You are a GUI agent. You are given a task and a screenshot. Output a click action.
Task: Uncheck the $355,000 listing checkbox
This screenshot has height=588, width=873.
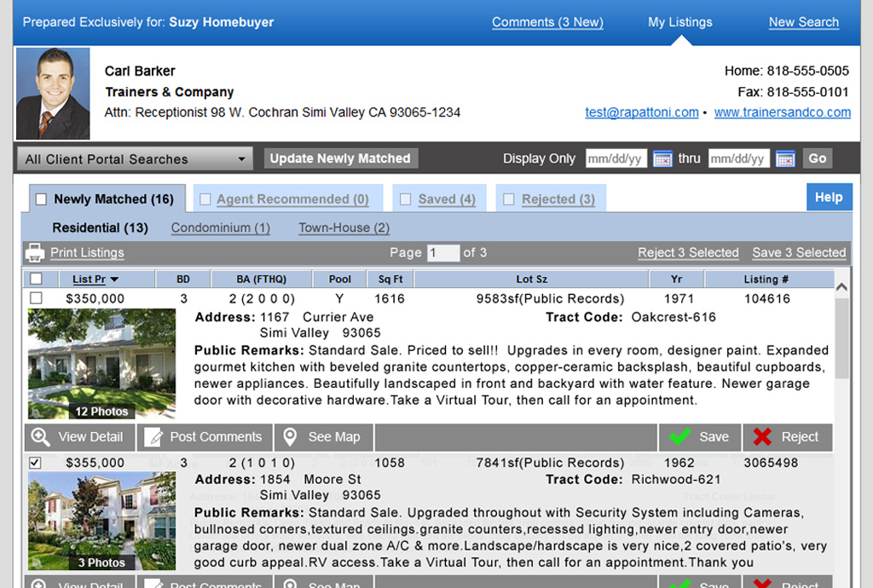point(36,463)
